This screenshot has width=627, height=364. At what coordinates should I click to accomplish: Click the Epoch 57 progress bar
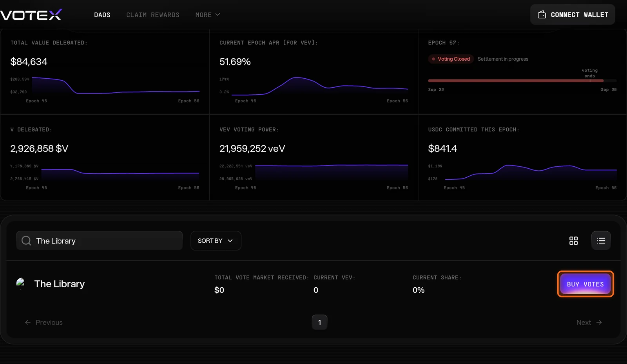(522, 81)
